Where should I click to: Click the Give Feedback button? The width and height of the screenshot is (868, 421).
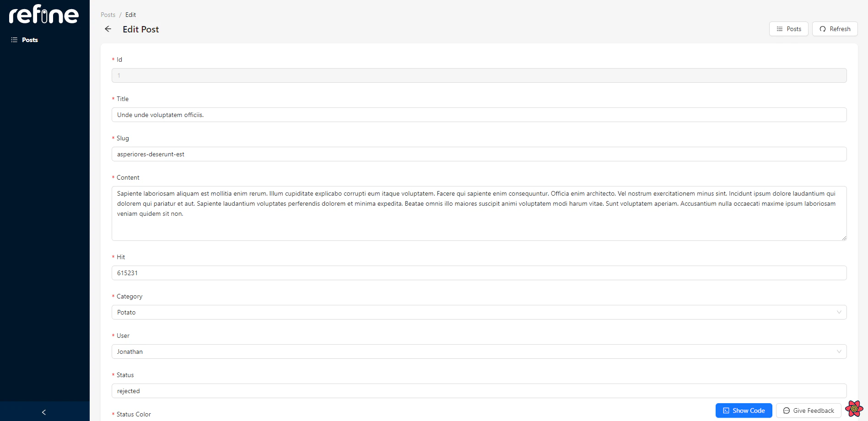808,410
